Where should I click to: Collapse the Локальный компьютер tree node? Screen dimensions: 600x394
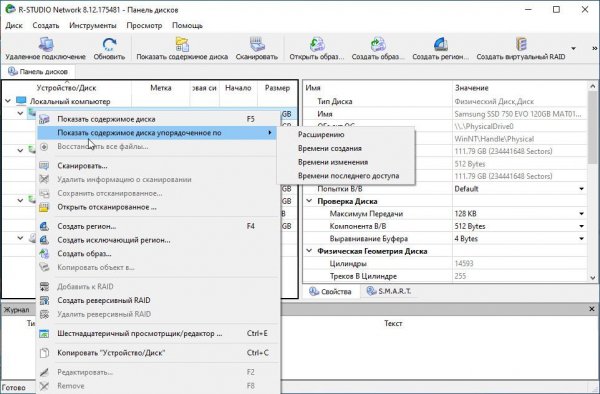(8, 101)
